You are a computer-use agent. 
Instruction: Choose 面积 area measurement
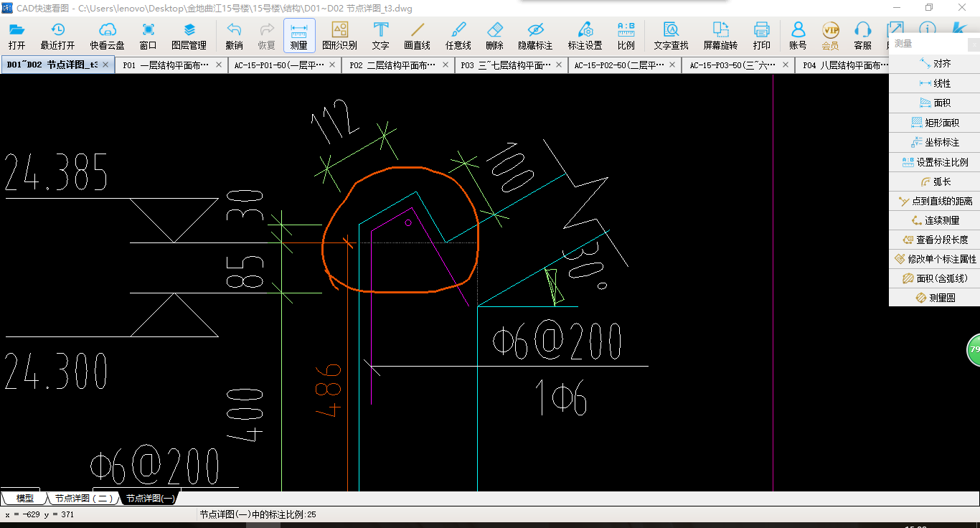pos(934,103)
